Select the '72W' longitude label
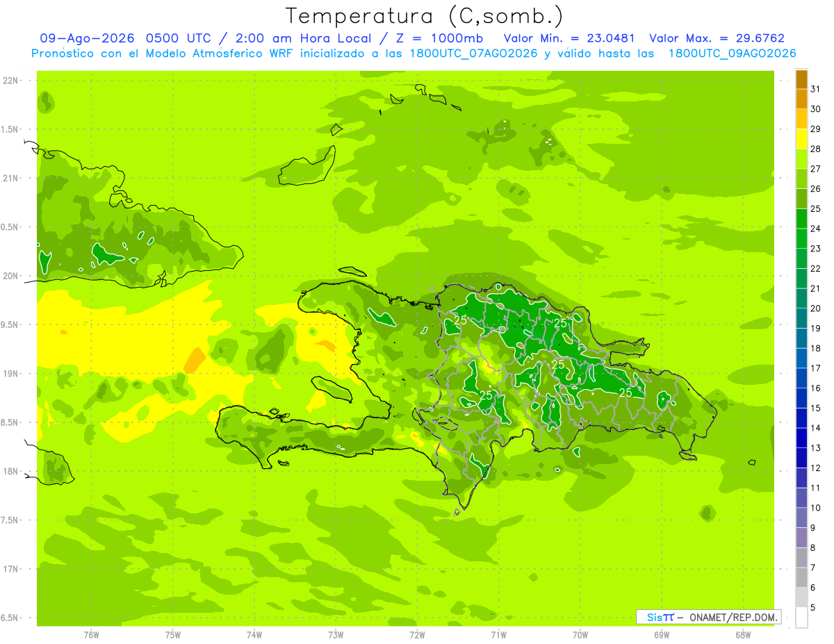The image size is (834, 644). click(417, 635)
